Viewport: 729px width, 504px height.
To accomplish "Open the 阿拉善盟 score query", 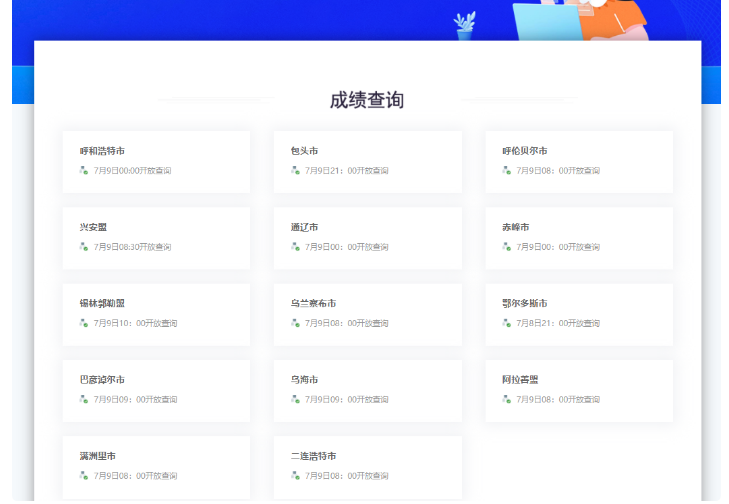I will 520,380.
